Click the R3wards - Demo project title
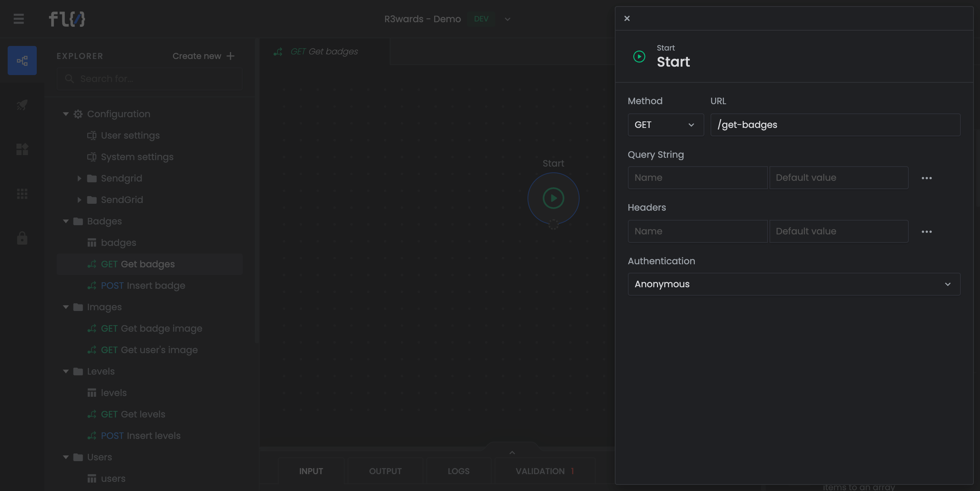Screen dimensions: 980x491 tap(423, 19)
